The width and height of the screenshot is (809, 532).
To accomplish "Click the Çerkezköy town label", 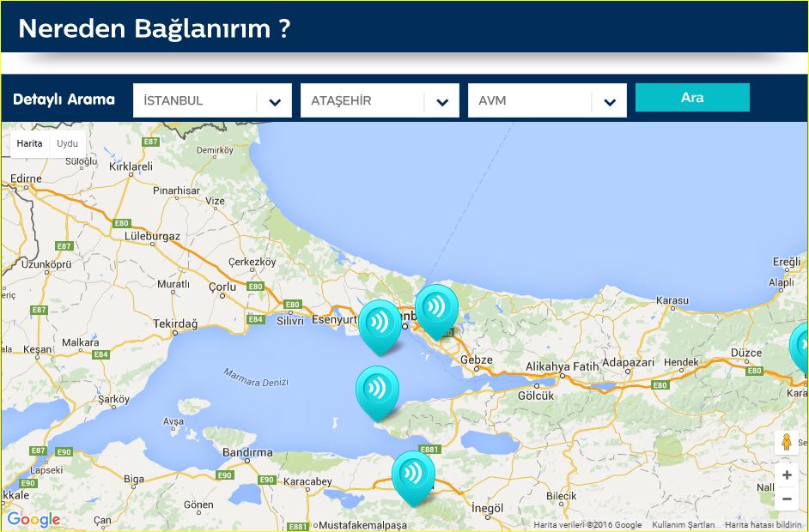I will (x=252, y=262).
